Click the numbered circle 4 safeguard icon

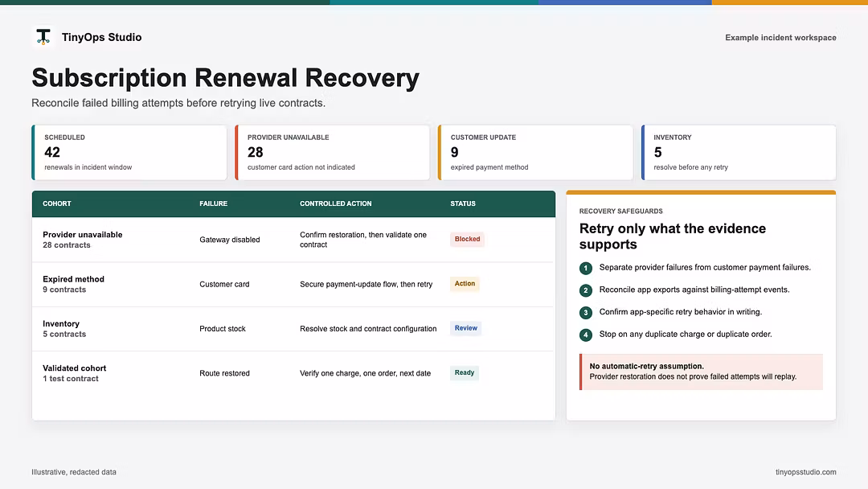[x=586, y=335]
